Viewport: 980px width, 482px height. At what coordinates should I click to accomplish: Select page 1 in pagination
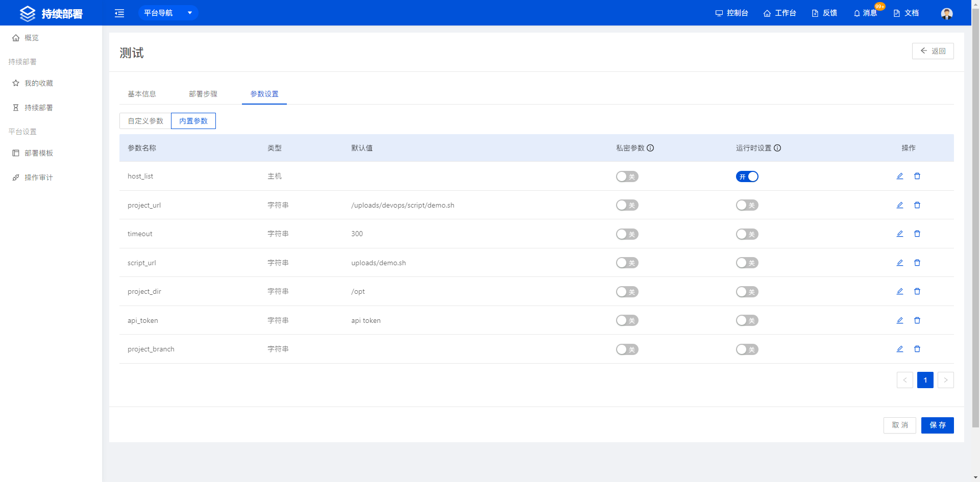925,380
